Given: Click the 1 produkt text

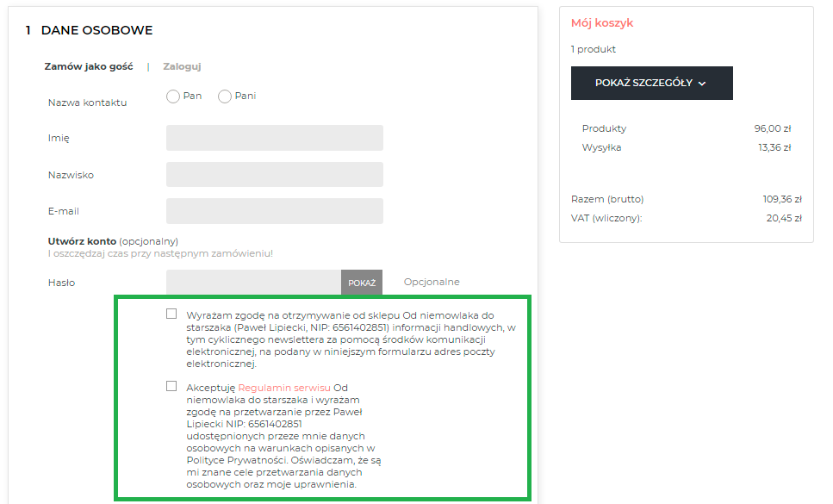Looking at the screenshot, I should [x=594, y=49].
